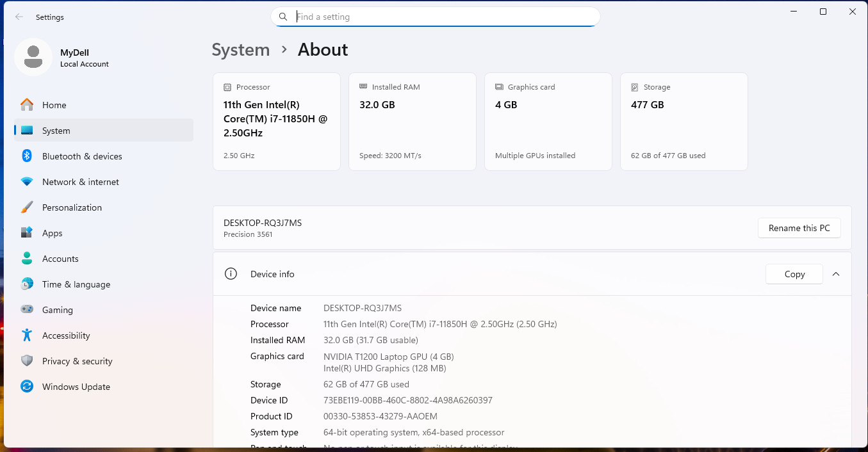The image size is (868, 452).
Task: Click the Bluetooth icon in sidebar
Action: pyautogui.click(x=27, y=156)
